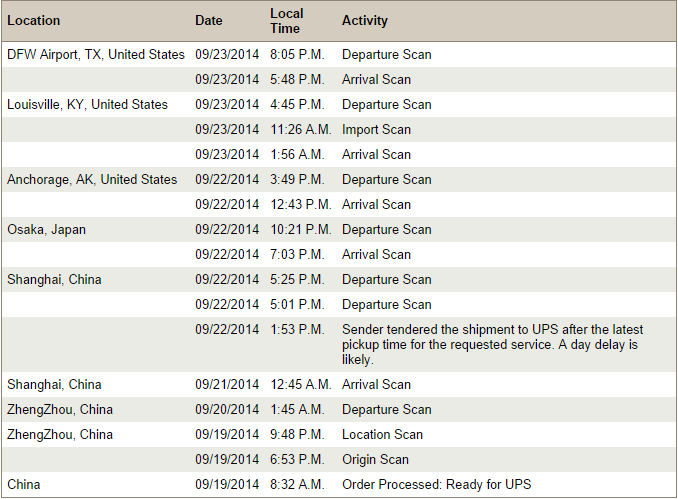The image size is (678, 499).
Task: Select Order Processed: Ready for UPS text
Action: pyautogui.click(x=436, y=485)
